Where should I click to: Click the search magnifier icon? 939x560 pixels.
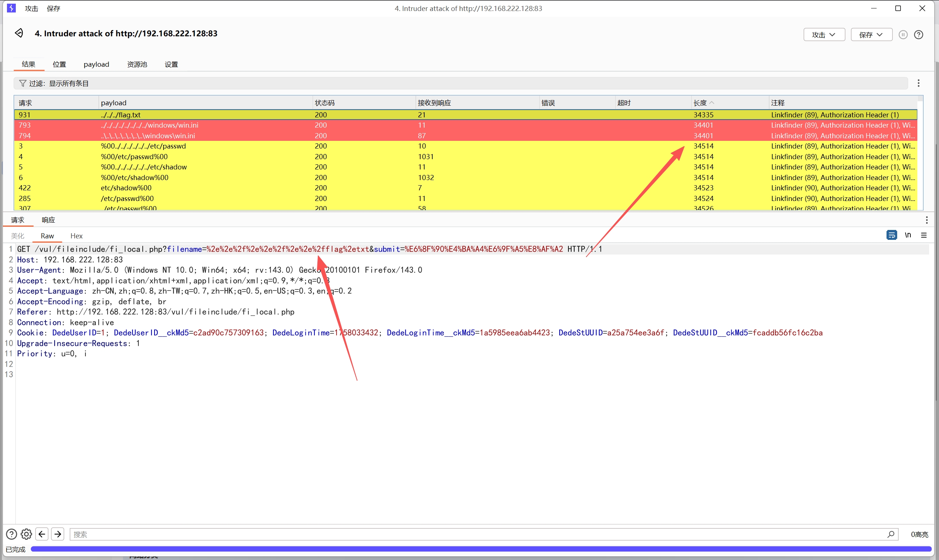pos(891,534)
